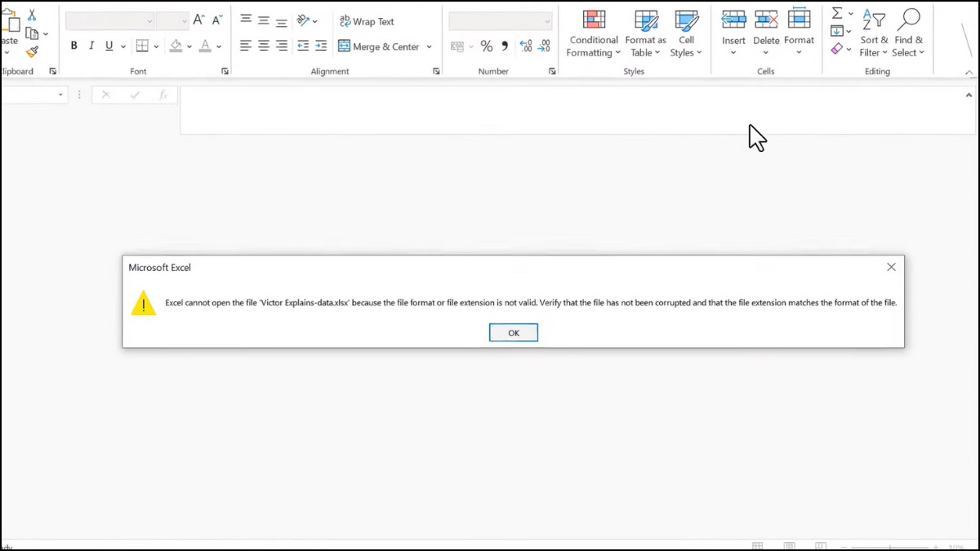980x551 pixels.
Task: Toggle Bold formatting
Action: [x=74, y=47]
